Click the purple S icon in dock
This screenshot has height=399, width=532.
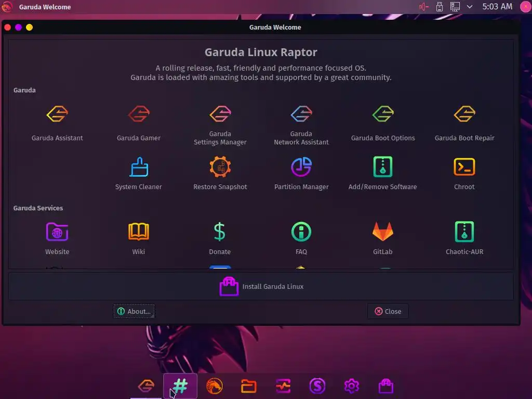(x=317, y=386)
